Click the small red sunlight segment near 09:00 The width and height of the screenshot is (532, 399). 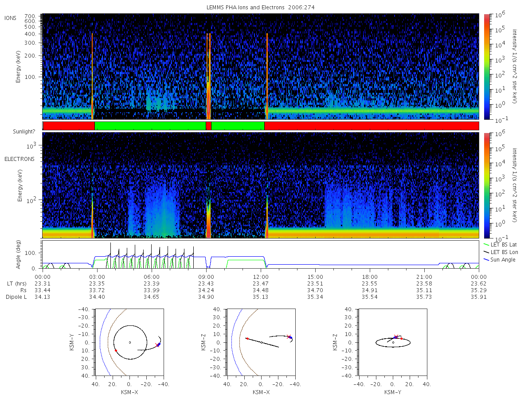coord(208,126)
